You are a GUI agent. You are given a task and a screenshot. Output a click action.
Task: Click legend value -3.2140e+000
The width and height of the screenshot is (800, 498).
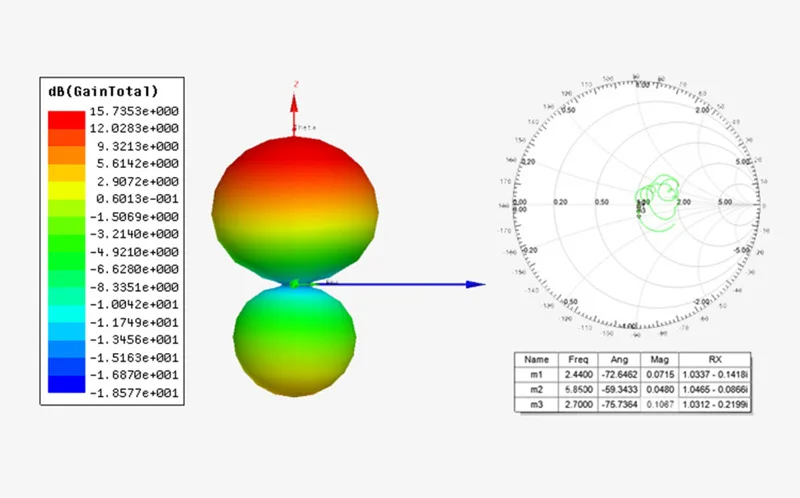[x=134, y=234]
